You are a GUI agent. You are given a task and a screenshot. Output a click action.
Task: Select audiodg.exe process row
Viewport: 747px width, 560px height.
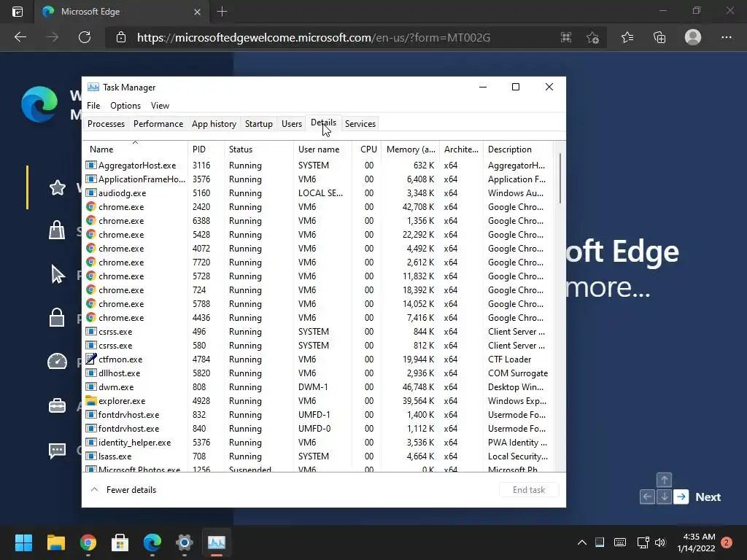point(318,192)
